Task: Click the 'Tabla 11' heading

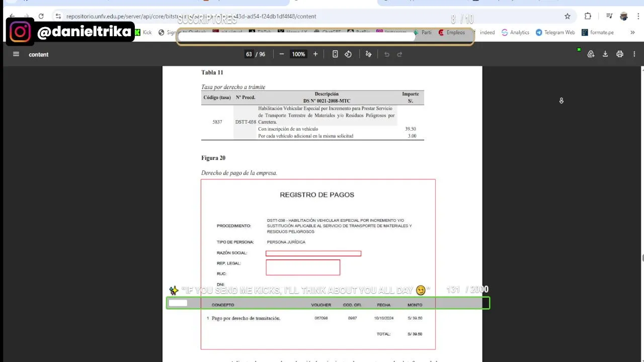Action: click(x=212, y=72)
